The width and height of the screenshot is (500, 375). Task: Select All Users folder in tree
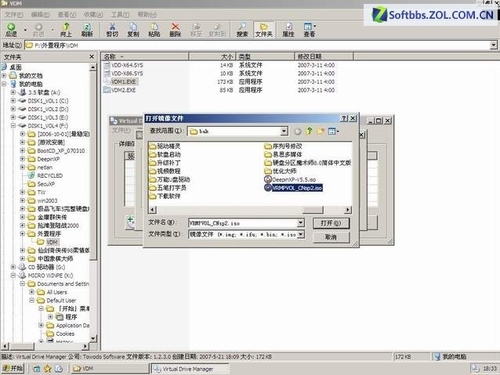tap(57, 292)
